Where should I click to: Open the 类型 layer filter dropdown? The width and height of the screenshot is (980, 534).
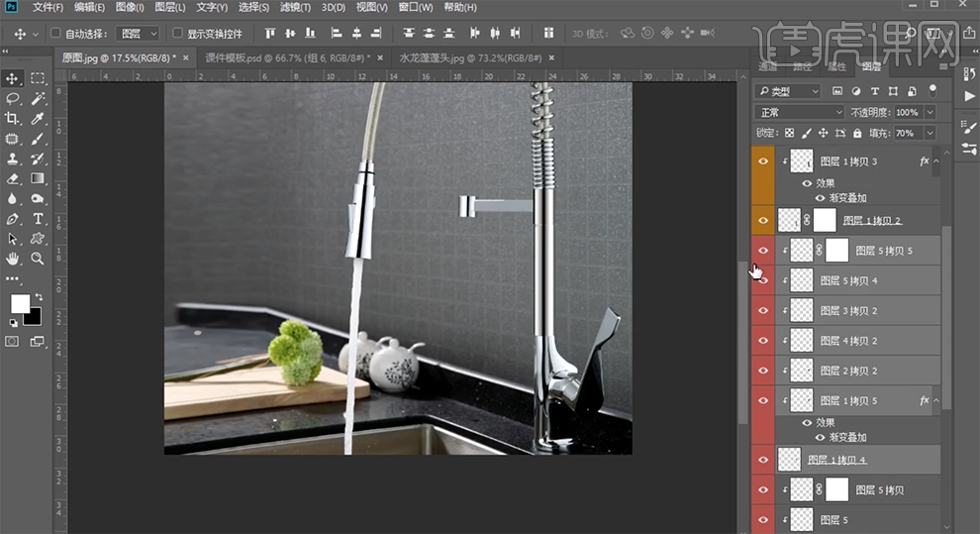[x=788, y=91]
